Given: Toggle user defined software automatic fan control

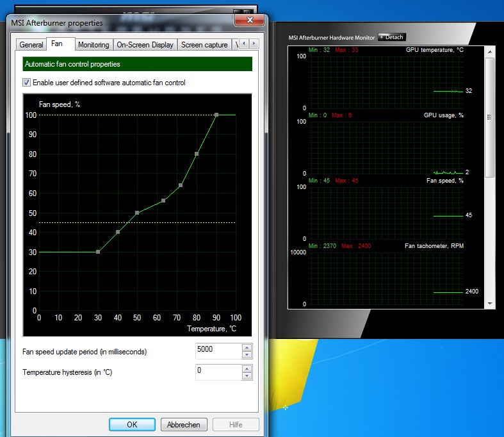Looking at the screenshot, I should click(x=27, y=82).
